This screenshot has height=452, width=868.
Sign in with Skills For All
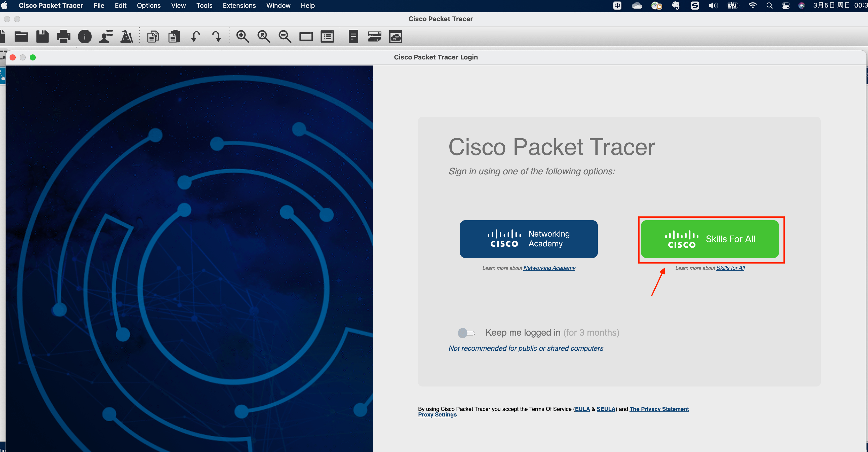(x=710, y=239)
